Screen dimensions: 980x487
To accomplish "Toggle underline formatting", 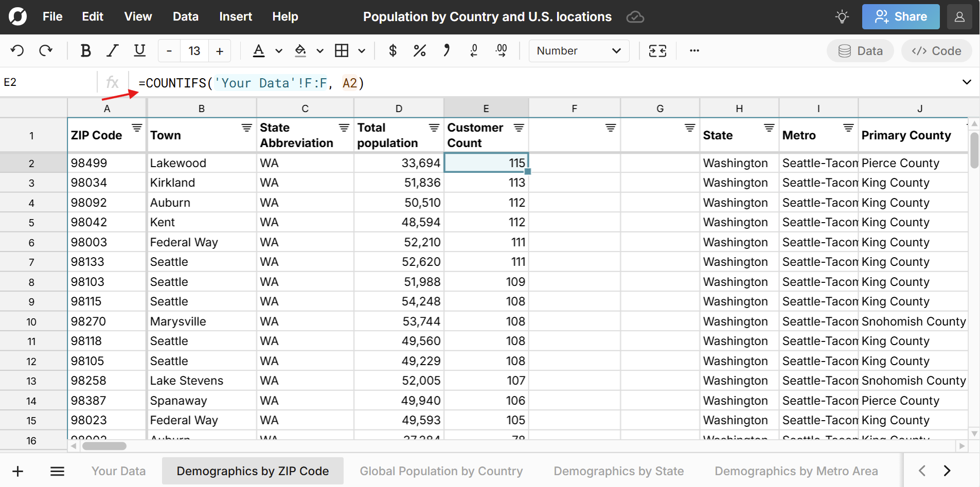I will point(139,50).
